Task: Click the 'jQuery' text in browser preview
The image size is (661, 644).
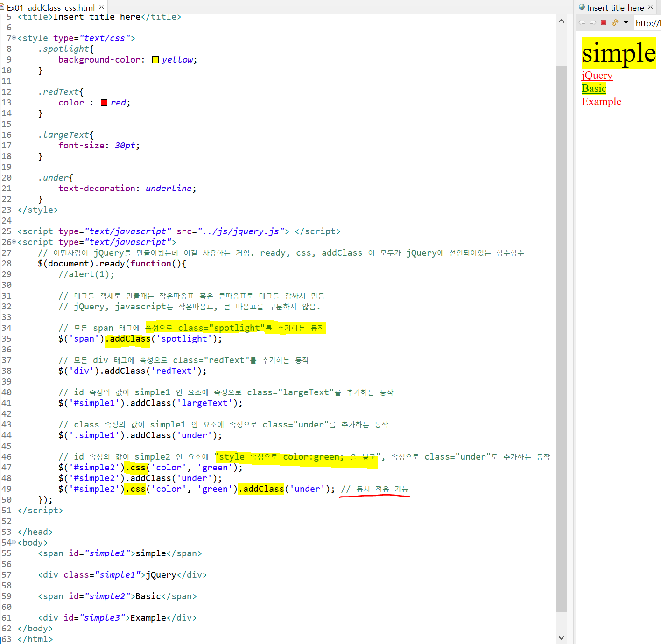Action: (597, 76)
